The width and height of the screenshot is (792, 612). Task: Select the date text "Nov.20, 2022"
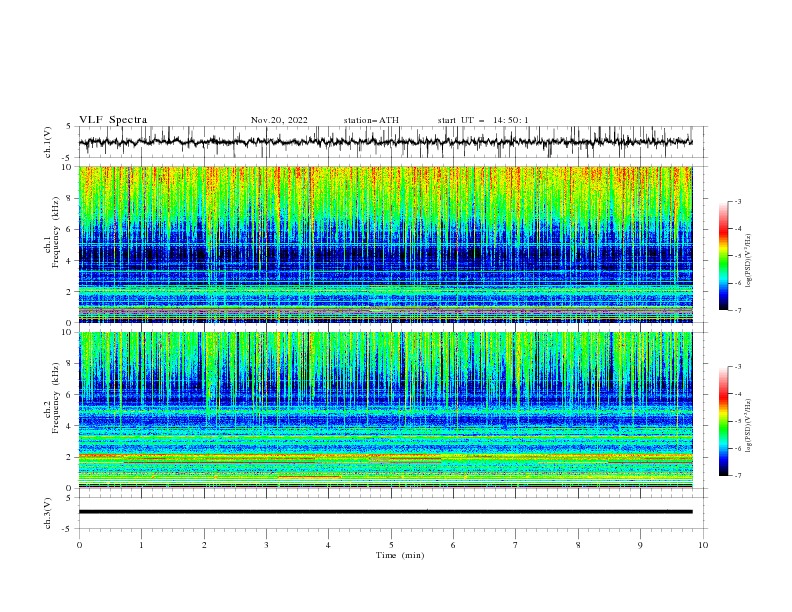[279, 120]
